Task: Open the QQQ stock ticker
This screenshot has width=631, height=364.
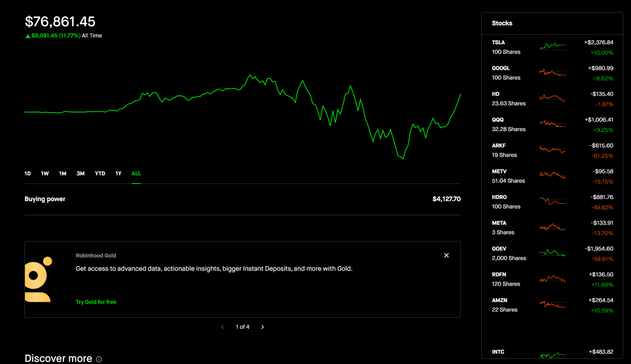Action: tap(498, 120)
